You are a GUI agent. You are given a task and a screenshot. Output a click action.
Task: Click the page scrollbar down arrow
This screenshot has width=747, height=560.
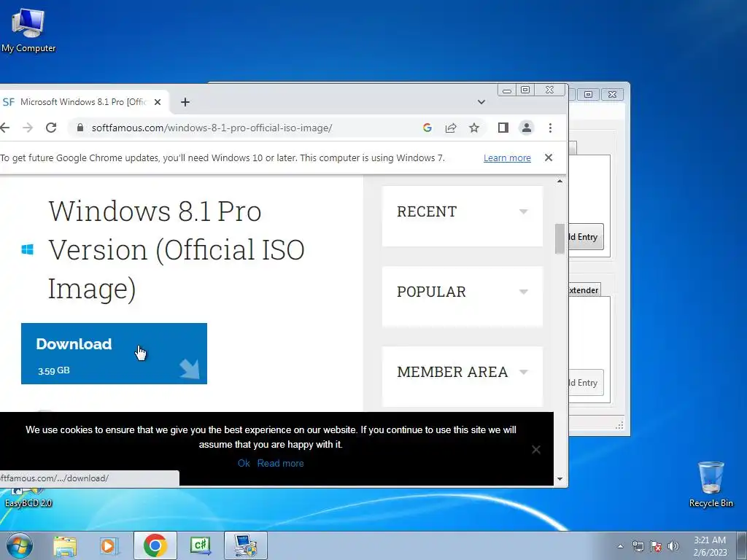coord(560,479)
